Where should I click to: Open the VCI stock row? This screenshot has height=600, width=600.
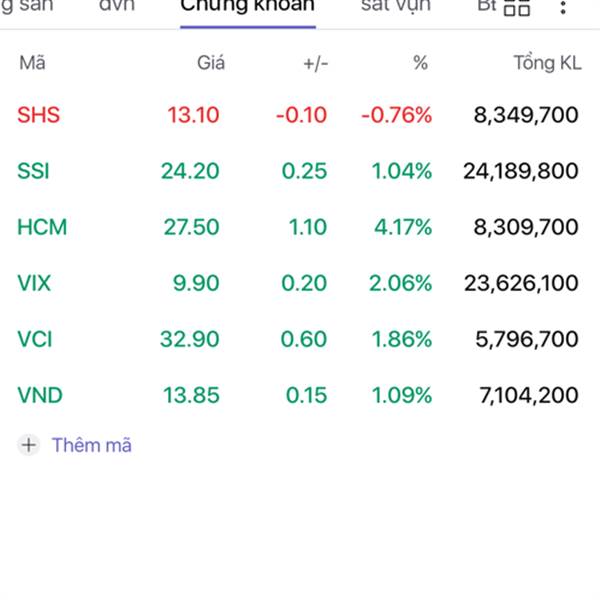click(x=298, y=339)
